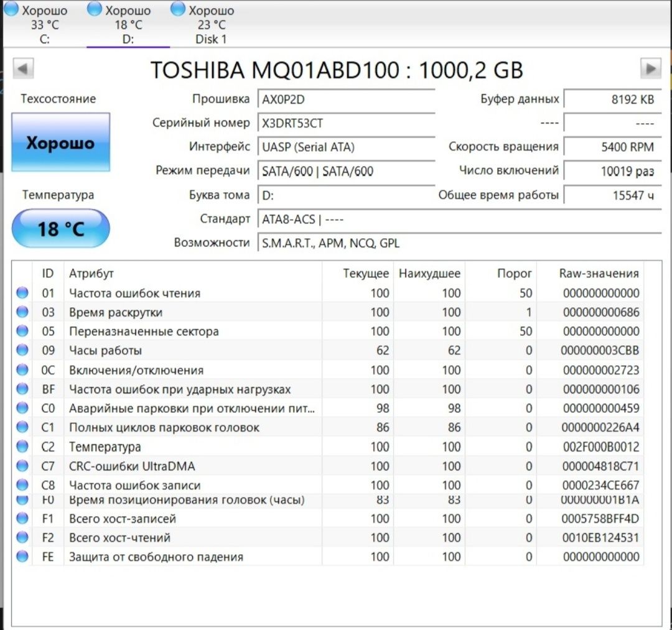Select Полных циклов парковок головок row
Screen dimensions: 672x630
328,427
